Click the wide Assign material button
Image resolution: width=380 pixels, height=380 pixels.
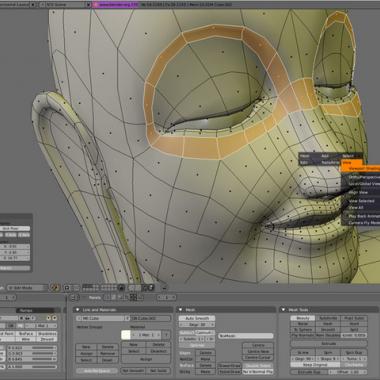click(x=146, y=359)
